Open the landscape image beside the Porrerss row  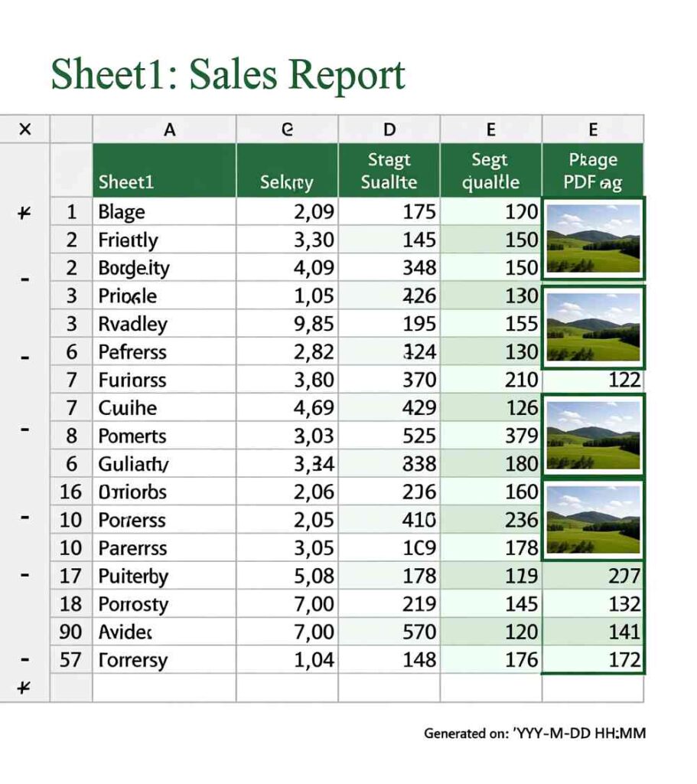pos(593,518)
